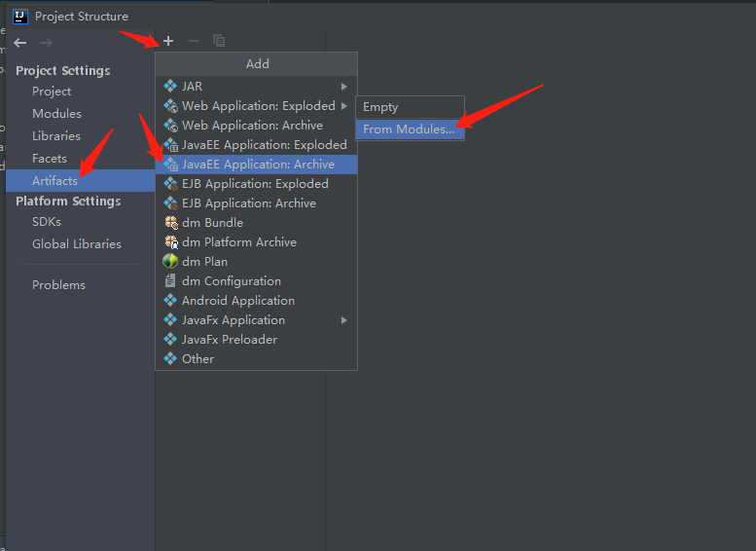
Task: Select Artifacts in the sidebar
Action: [x=80, y=180]
